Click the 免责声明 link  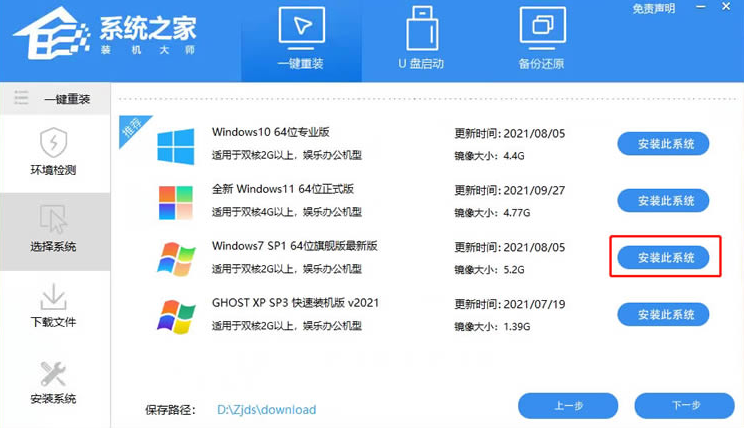(x=653, y=9)
